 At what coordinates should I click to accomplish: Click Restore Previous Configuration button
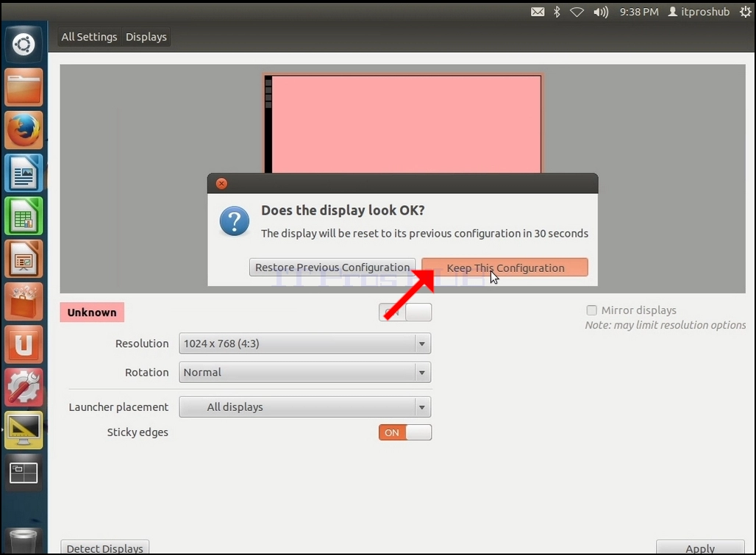332,268
